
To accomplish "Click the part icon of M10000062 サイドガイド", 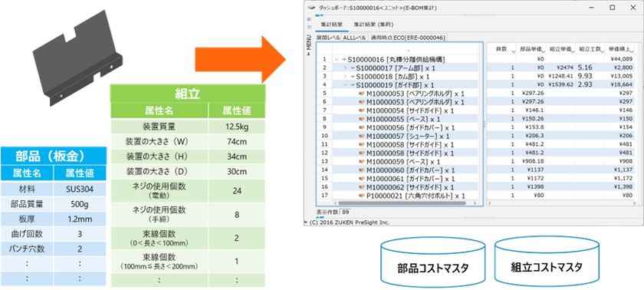I will [x=362, y=187].
